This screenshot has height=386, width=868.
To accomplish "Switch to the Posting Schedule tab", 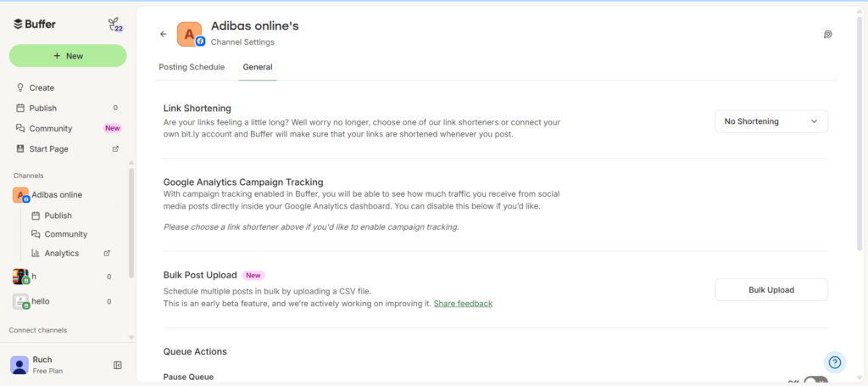I will (x=192, y=67).
